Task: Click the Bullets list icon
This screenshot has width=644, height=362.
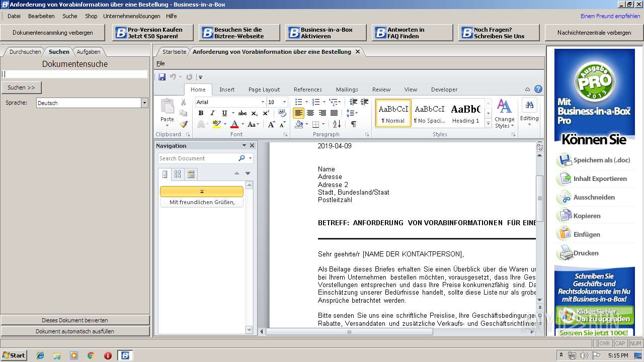Action: pos(299,102)
